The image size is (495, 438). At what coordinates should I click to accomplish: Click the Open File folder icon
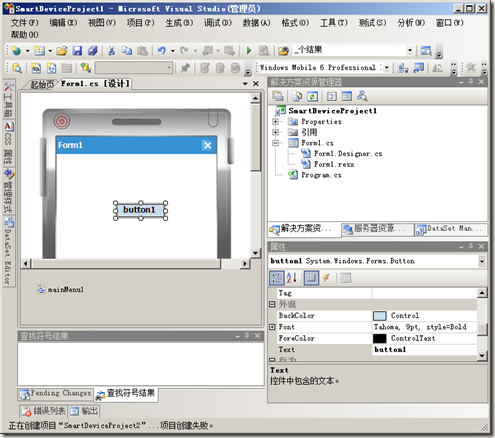[x=62, y=51]
